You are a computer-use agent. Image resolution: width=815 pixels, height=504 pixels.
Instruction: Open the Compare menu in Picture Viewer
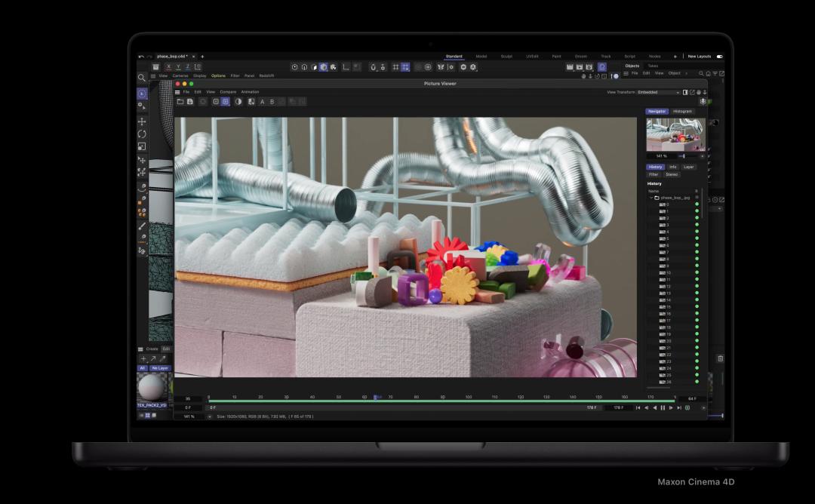click(227, 92)
